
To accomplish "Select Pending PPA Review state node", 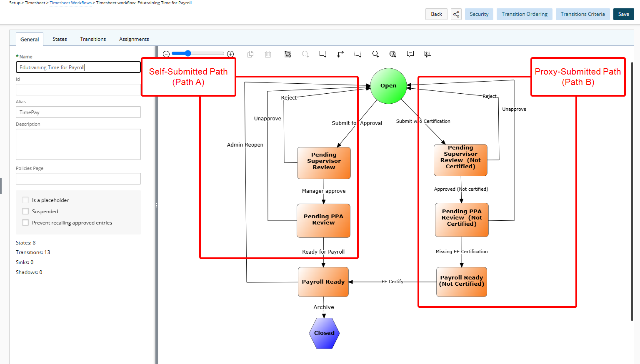I will [x=323, y=221].
